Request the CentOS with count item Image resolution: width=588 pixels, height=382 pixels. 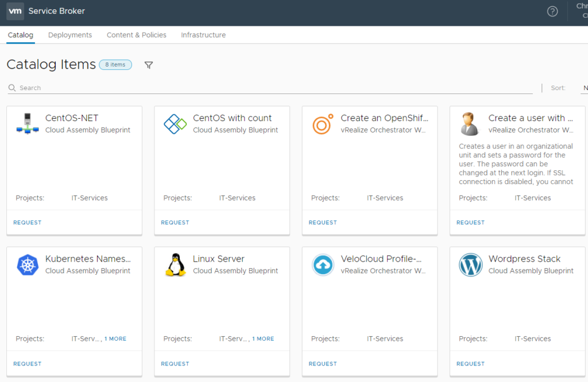175,223
